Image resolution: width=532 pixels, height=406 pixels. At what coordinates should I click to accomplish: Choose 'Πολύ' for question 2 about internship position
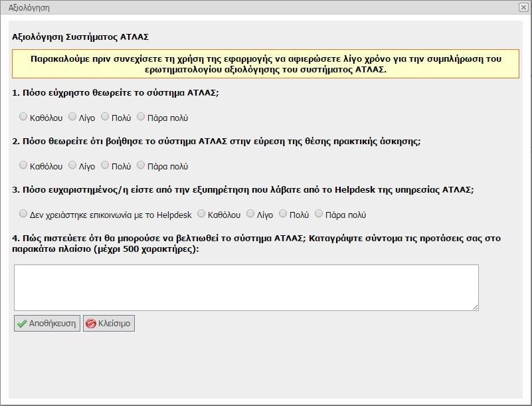105,165
